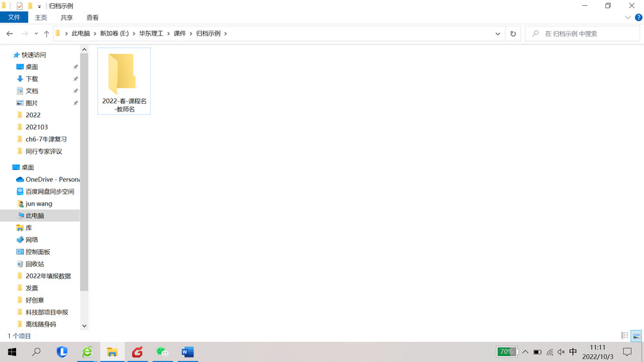Image resolution: width=644 pixels, height=362 pixels.
Task: Select the 桌面 root tree node
Action: pyautogui.click(x=28, y=167)
